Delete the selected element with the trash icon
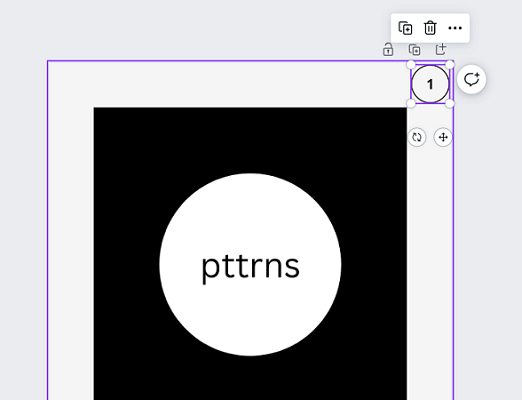This screenshot has width=522, height=400. pyautogui.click(x=430, y=28)
